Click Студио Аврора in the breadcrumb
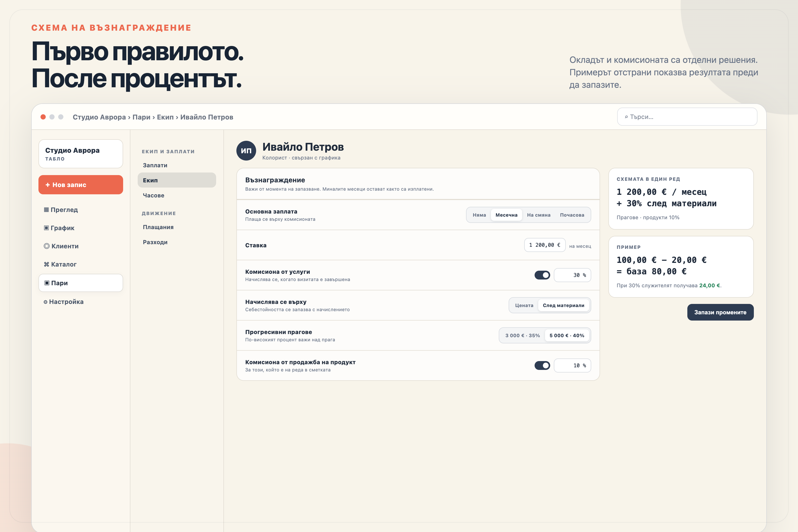The width and height of the screenshot is (798, 532). pyautogui.click(x=99, y=117)
